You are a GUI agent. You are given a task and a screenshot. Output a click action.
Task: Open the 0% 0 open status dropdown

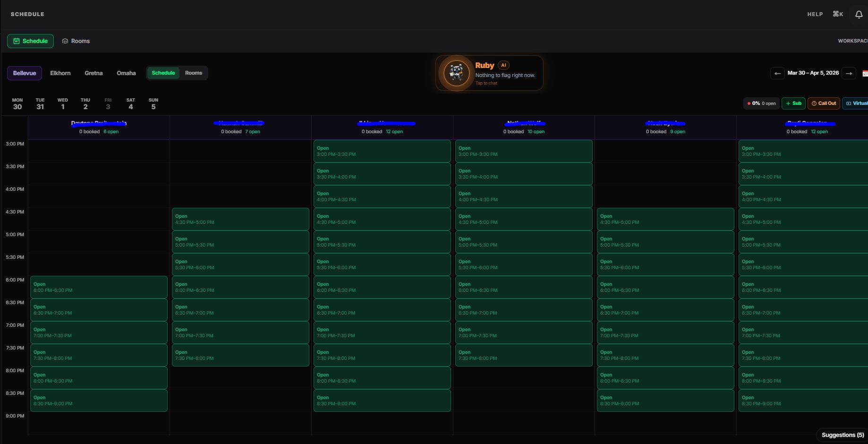(x=761, y=103)
